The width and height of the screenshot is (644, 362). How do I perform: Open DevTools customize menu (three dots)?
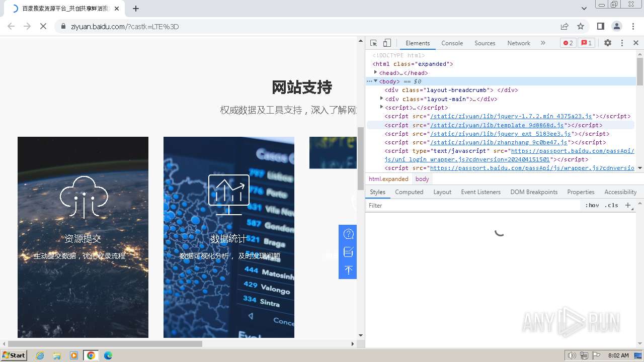point(622,43)
